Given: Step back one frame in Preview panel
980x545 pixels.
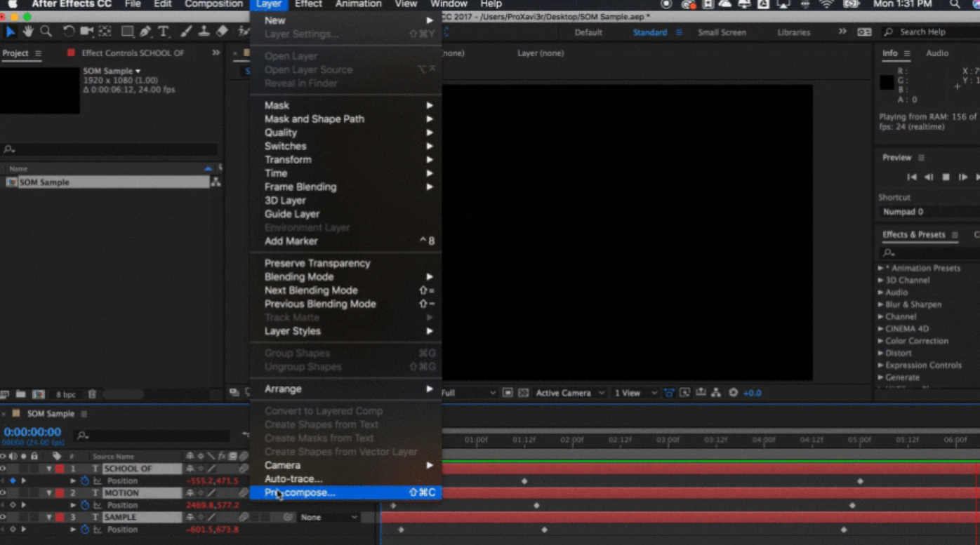Looking at the screenshot, I should click(929, 177).
